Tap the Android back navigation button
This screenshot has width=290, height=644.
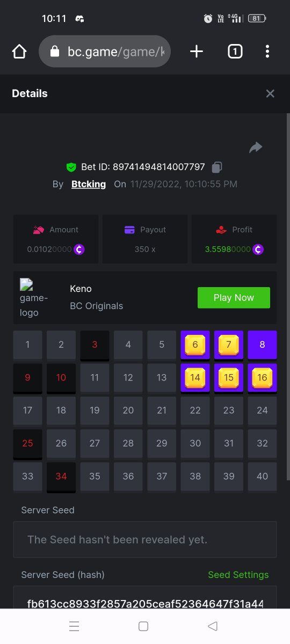pyautogui.click(x=213, y=626)
